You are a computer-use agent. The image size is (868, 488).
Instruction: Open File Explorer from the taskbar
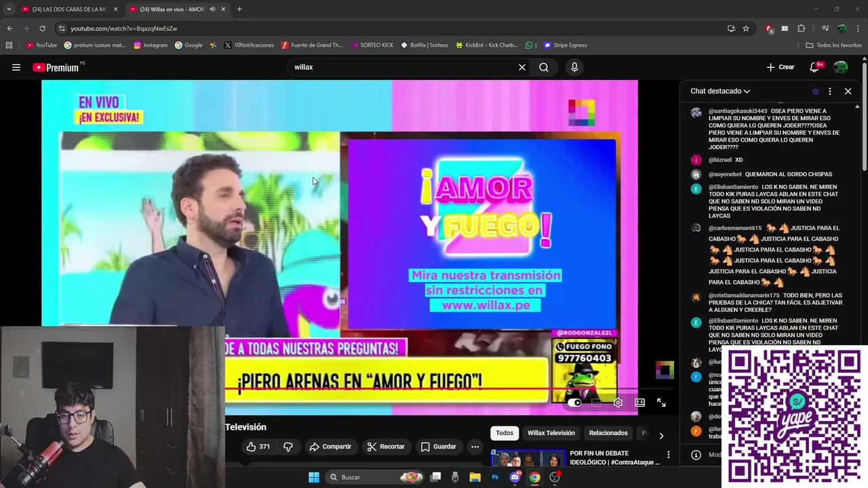(x=475, y=477)
